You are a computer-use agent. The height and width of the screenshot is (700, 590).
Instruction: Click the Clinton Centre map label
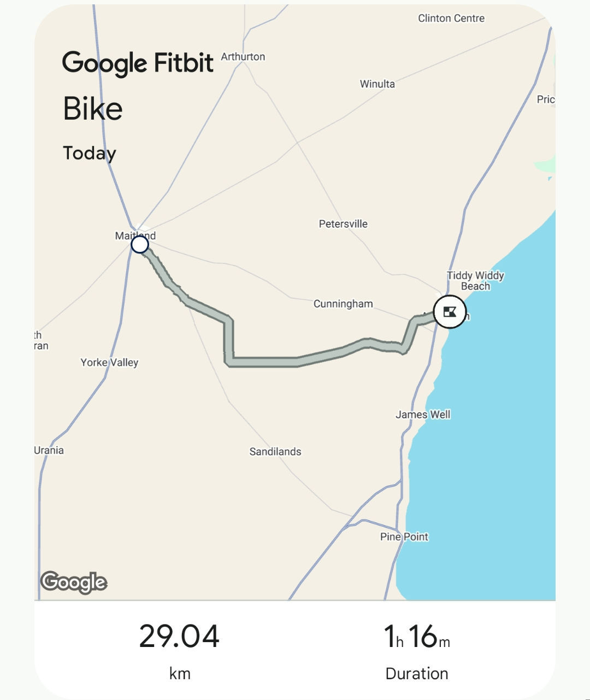pos(451,19)
